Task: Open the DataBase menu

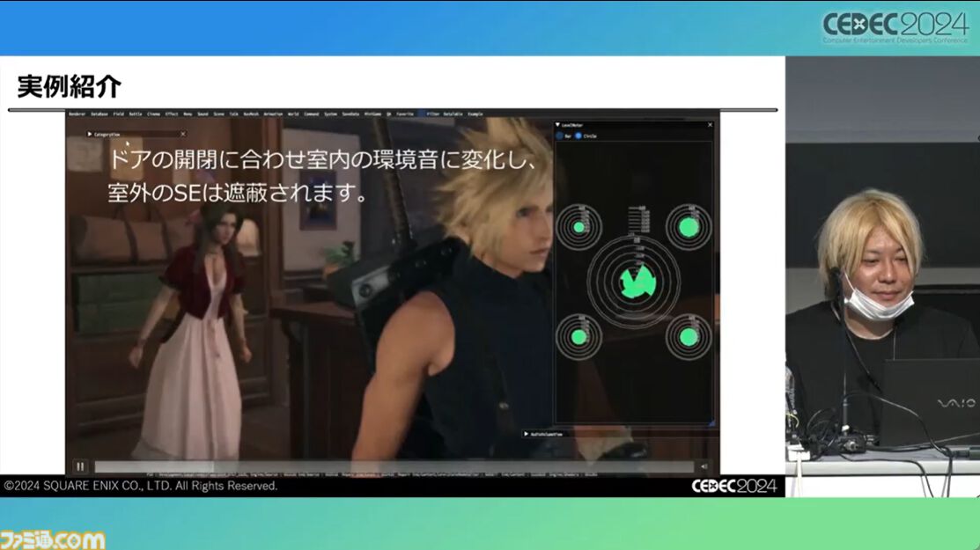Action: [x=99, y=114]
